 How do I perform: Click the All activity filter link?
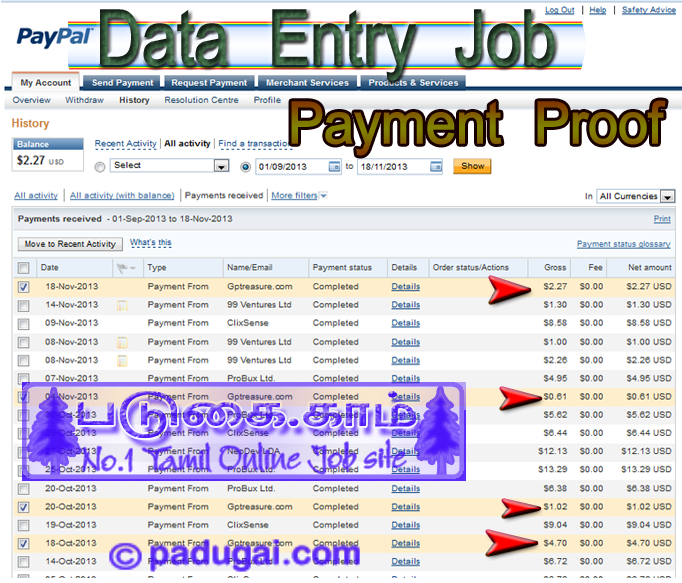click(x=36, y=196)
